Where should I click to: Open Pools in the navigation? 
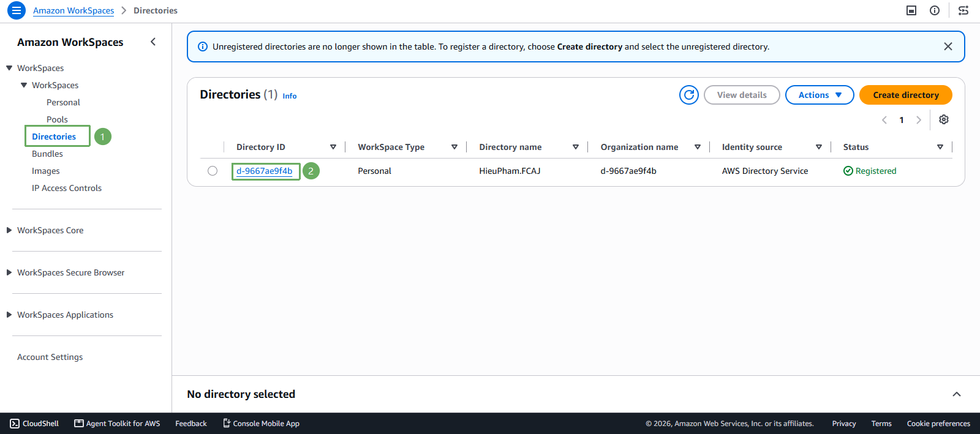pos(57,119)
